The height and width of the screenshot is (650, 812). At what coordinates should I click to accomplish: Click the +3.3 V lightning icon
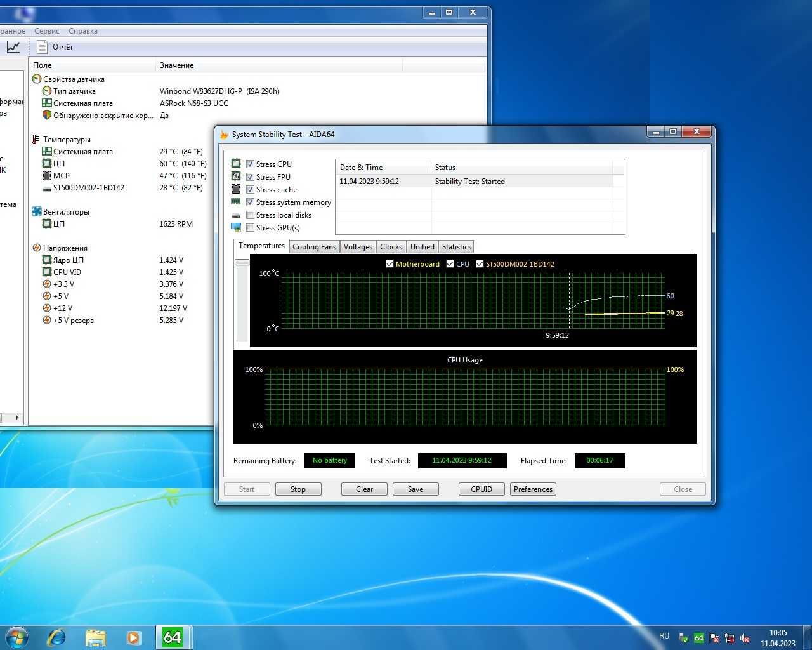[47, 284]
